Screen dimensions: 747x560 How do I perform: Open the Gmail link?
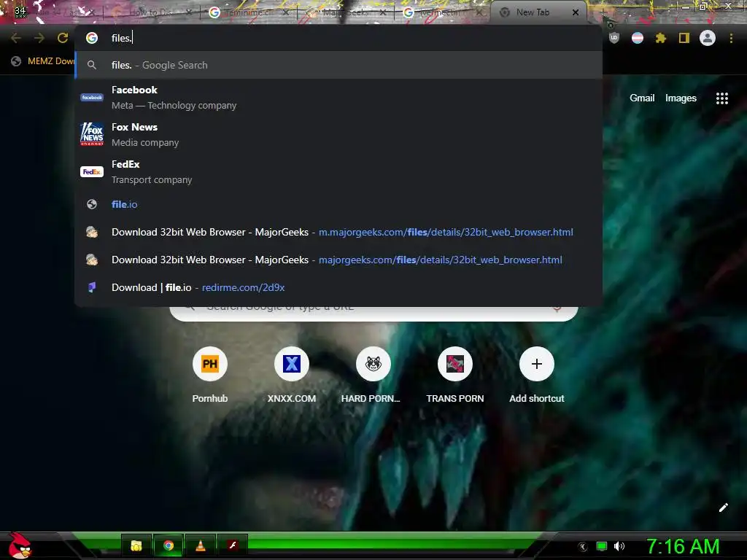pyautogui.click(x=642, y=98)
